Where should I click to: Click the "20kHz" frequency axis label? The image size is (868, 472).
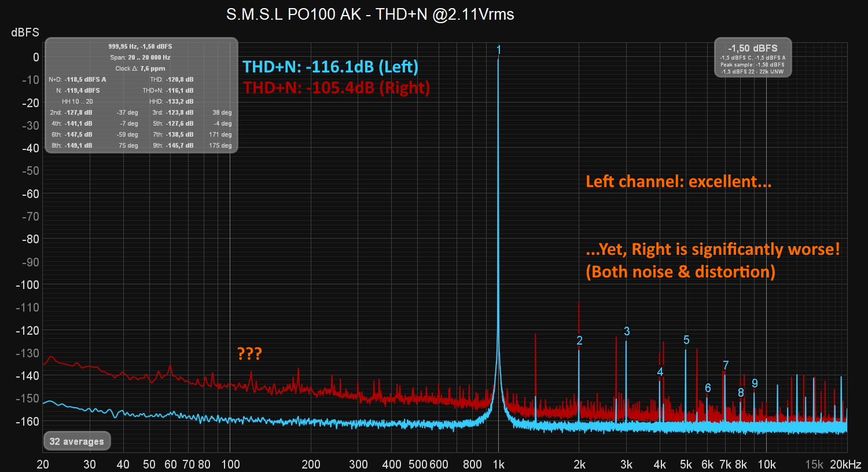pos(845,464)
